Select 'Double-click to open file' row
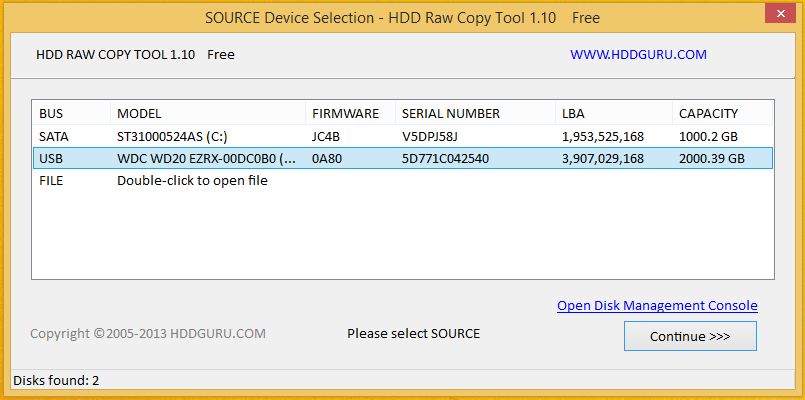805x400 pixels. [x=402, y=181]
